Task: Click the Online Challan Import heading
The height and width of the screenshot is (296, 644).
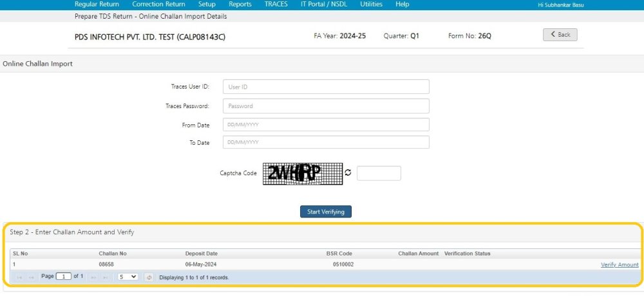Action: coord(38,64)
